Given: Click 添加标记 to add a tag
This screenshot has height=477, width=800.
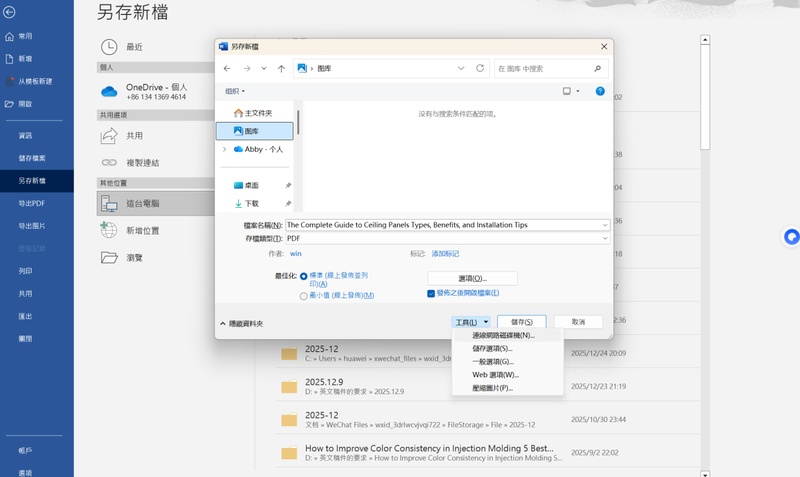Looking at the screenshot, I should tap(445, 254).
